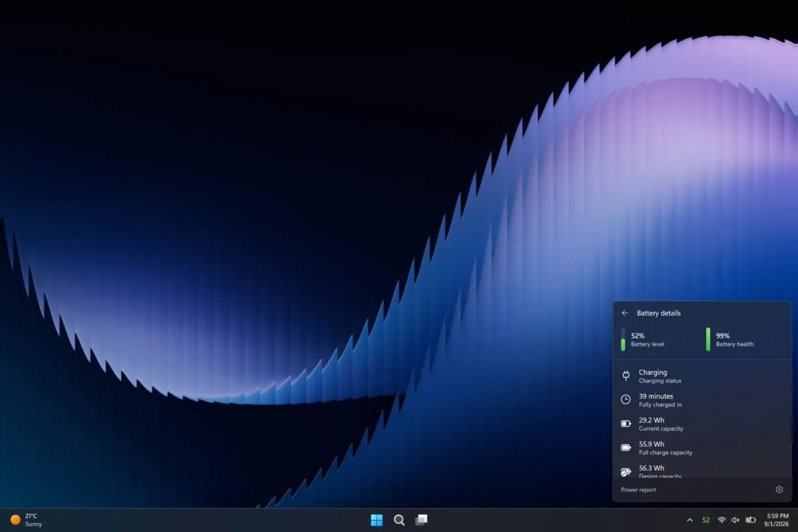Open the weather widget showing 21°C Sunny
Image resolution: width=798 pixels, height=532 pixels.
coord(27,519)
